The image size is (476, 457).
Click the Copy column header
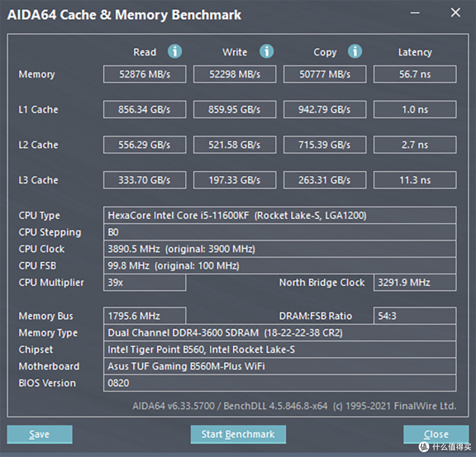coord(325,52)
